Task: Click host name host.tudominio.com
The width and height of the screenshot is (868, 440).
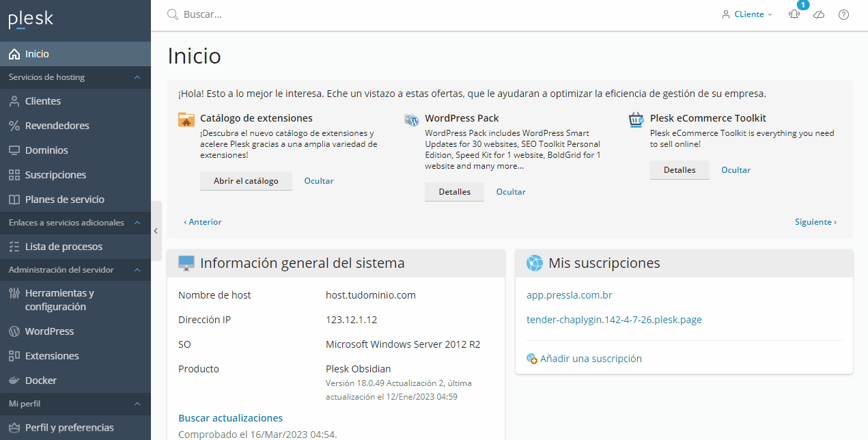Action: point(371,295)
